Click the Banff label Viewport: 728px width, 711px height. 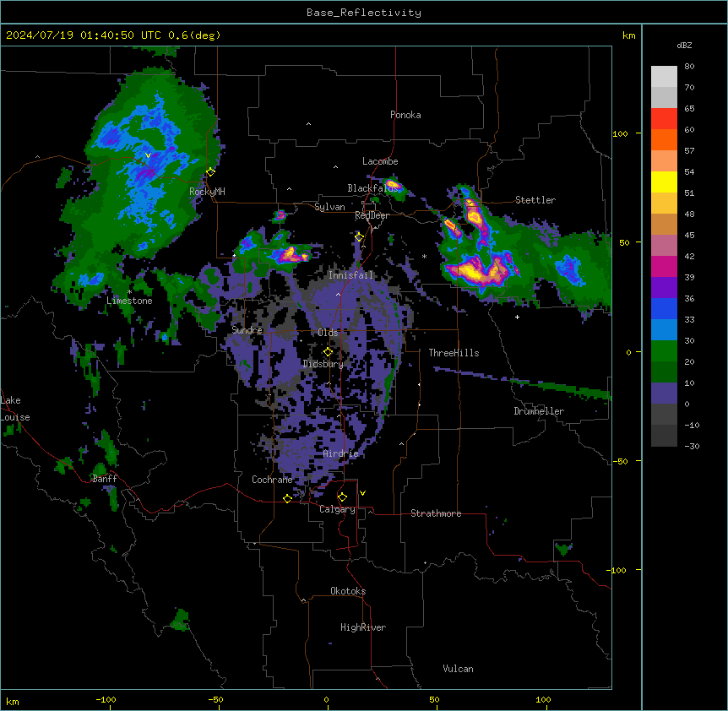(x=105, y=479)
